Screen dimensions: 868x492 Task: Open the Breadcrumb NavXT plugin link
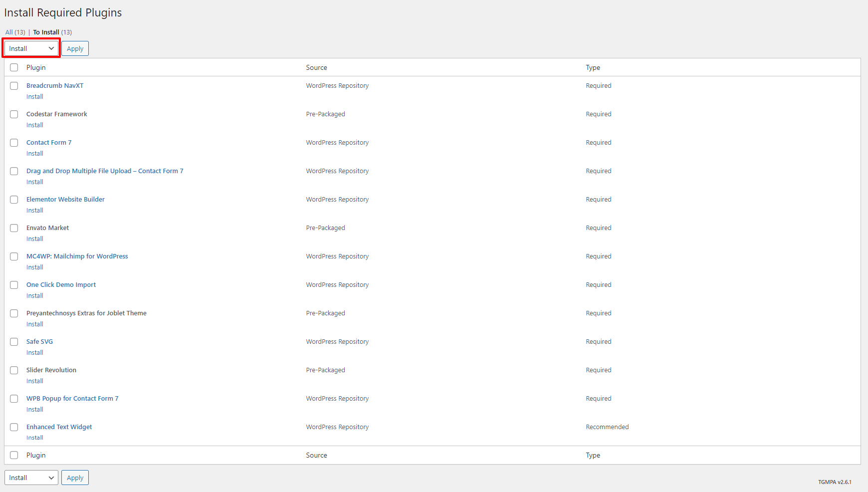(x=55, y=86)
